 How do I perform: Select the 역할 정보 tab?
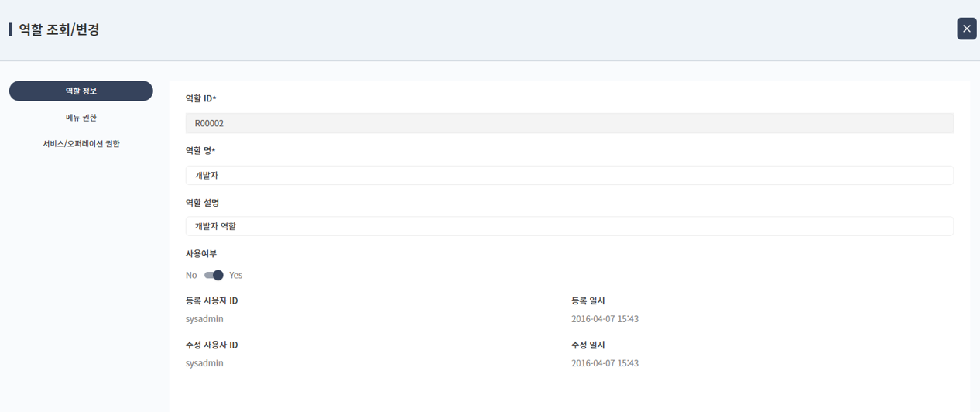[x=81, y=91]
